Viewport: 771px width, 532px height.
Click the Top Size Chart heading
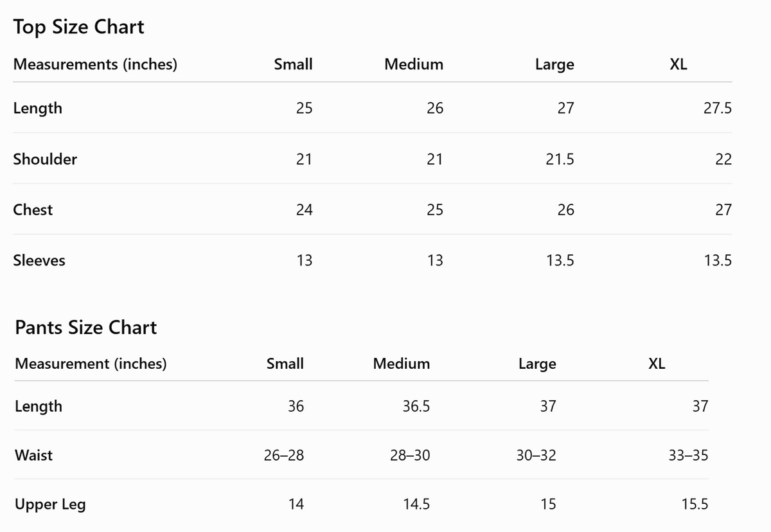(x=79, y=27)
